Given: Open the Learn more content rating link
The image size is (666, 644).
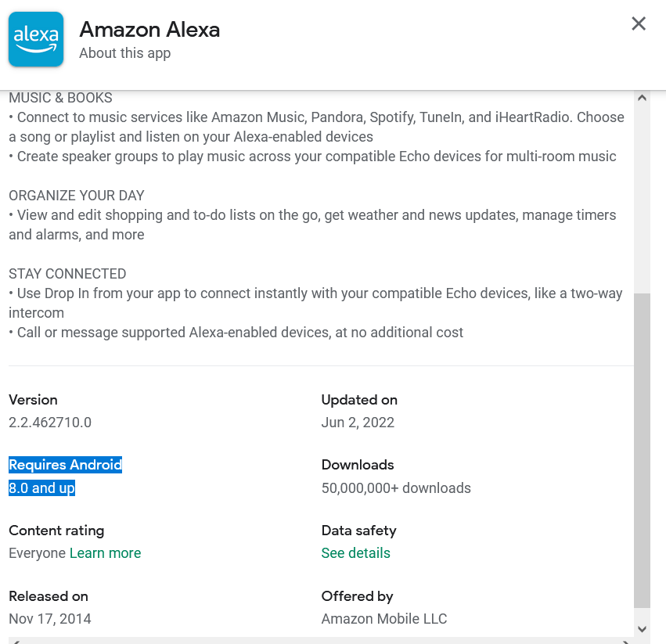Looking at the screenshot, I should [x=105, y=553].
